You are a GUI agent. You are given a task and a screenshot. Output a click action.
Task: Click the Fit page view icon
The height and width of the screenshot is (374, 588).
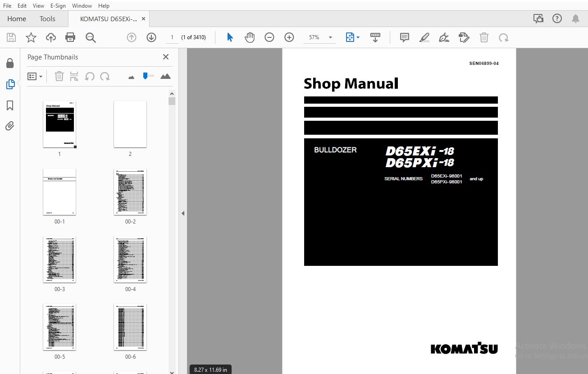(350, 37)
